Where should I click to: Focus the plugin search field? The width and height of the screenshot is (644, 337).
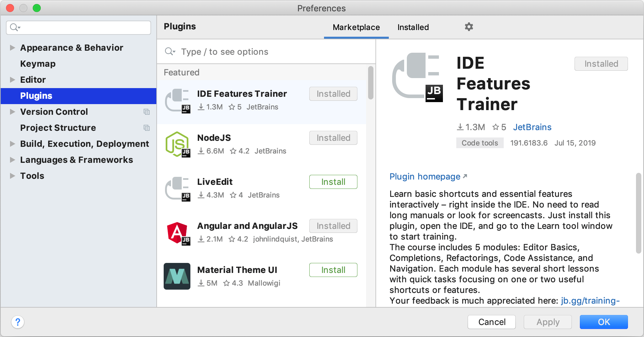coord(266,52)
